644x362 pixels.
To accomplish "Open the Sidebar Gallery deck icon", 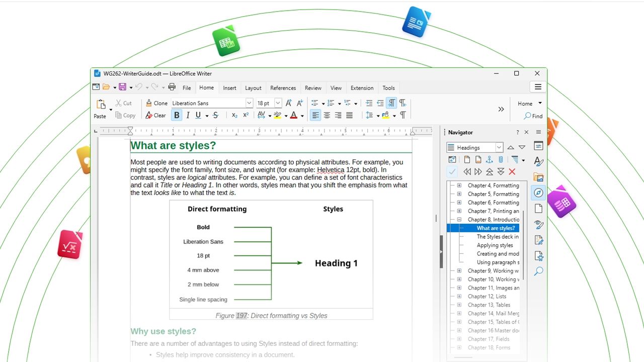I will pyautogui.click(x=538, y=177).
